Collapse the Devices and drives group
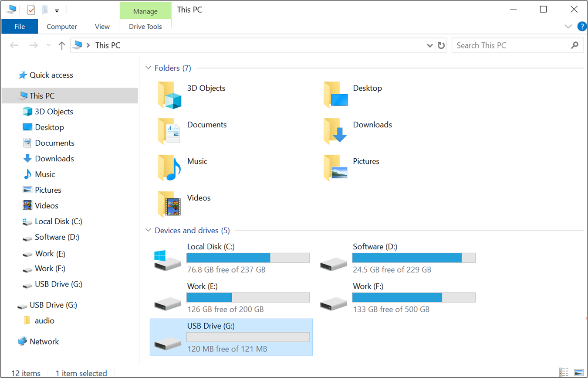 (148, 231)
